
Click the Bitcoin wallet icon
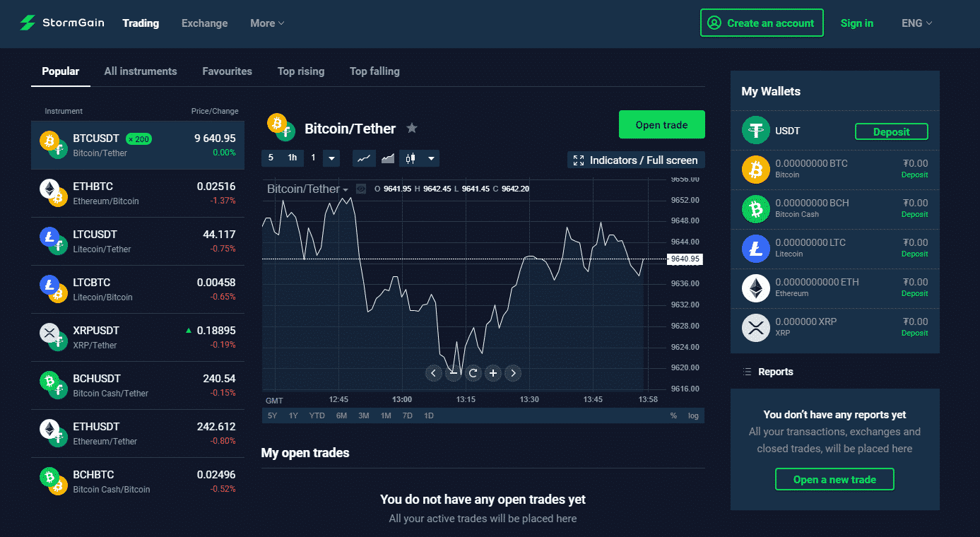(755, 170)
